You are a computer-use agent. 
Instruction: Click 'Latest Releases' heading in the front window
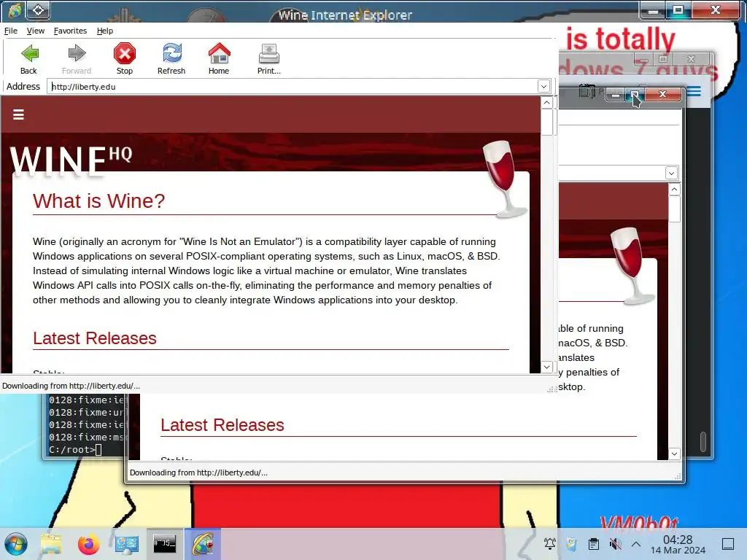coord(95,338)
